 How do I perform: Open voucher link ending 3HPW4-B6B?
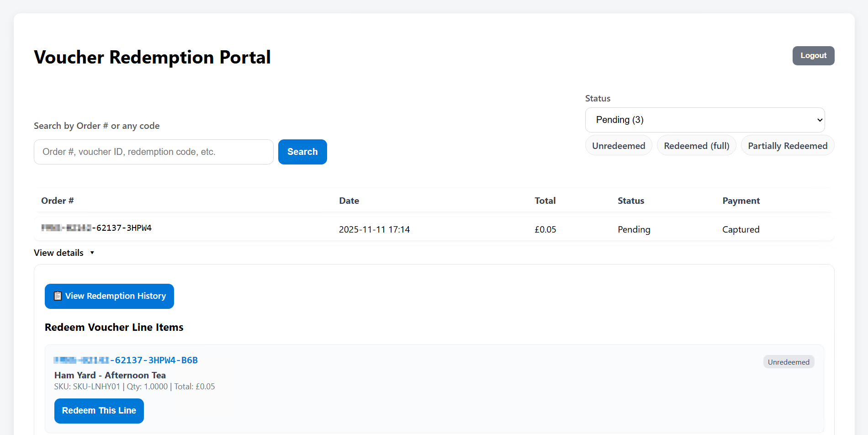126,360
